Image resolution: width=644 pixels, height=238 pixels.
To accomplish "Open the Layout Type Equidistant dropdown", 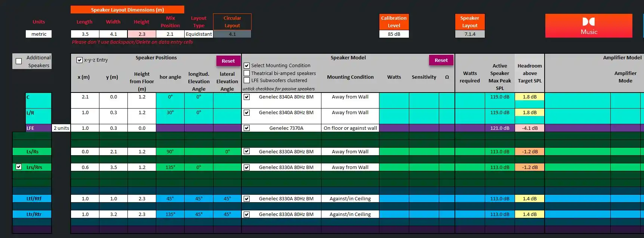I will [199, 34].
